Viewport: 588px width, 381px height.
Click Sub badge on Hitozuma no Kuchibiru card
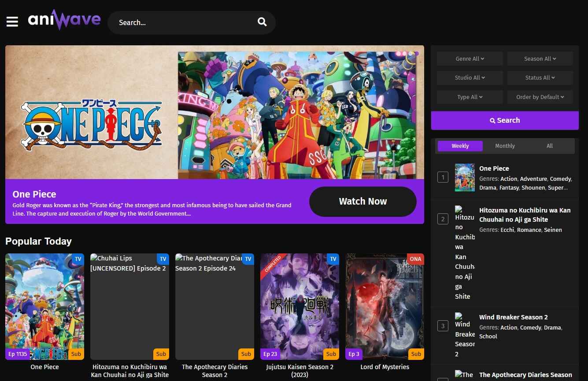[161, 354]
